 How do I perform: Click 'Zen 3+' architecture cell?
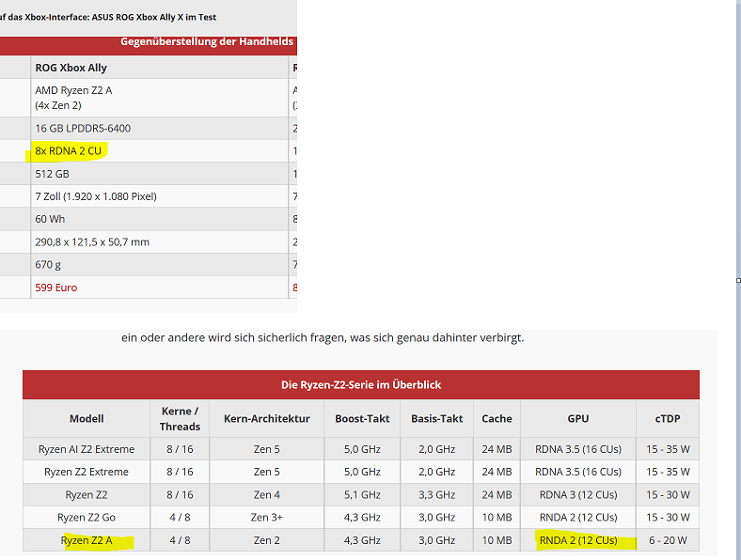[x=266, y=518]
